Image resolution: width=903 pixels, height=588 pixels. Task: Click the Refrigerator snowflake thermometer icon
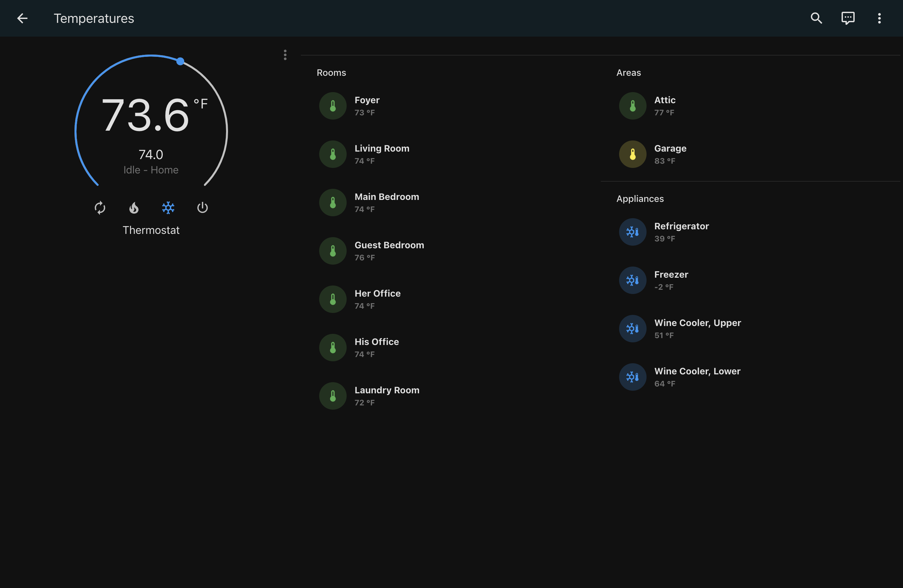coord(632,232)
